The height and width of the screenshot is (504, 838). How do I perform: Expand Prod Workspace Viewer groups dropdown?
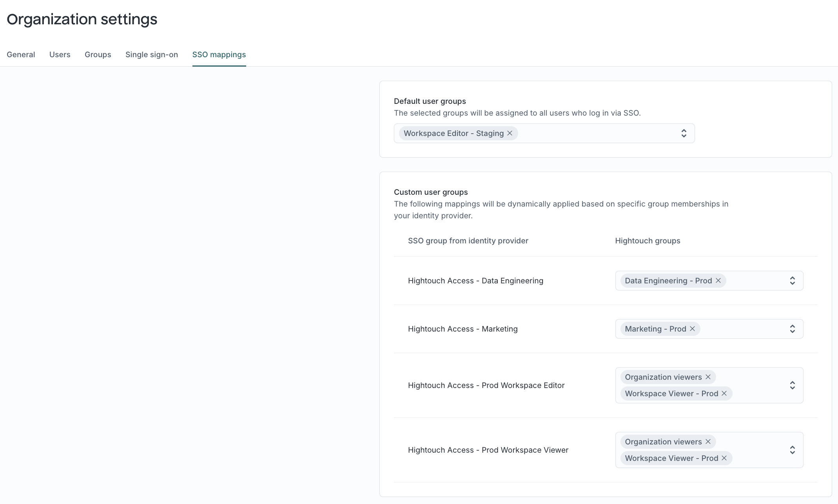tap(792, 450)
